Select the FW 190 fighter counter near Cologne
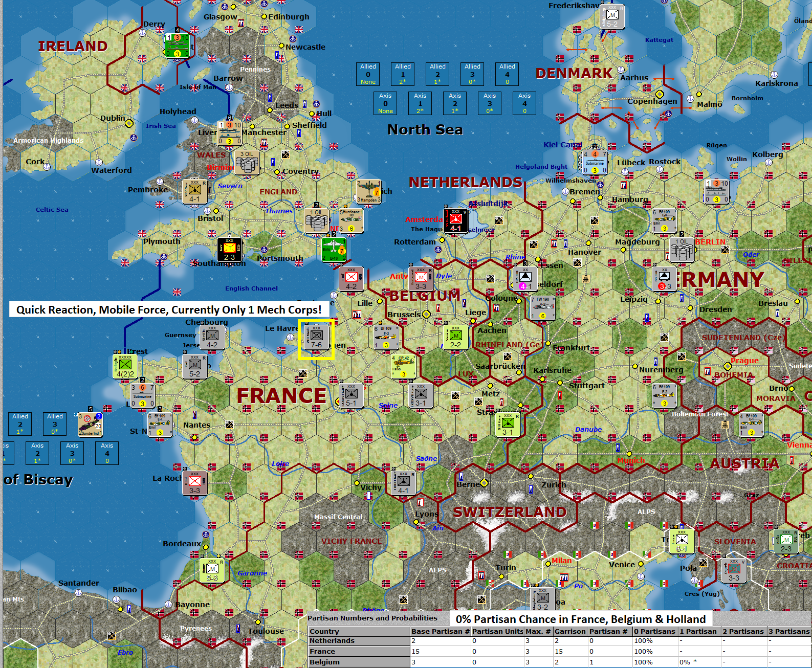812x668 pixels. coord(542,308)
